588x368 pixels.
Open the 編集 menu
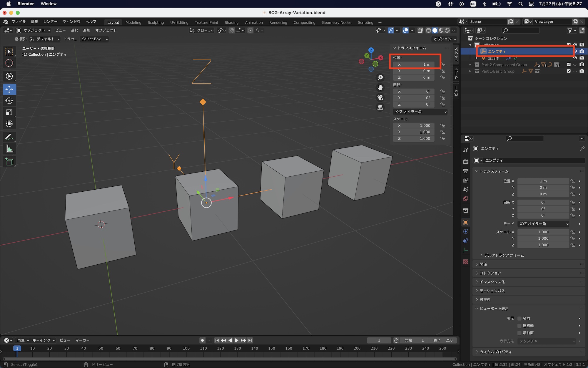(34, 21)
